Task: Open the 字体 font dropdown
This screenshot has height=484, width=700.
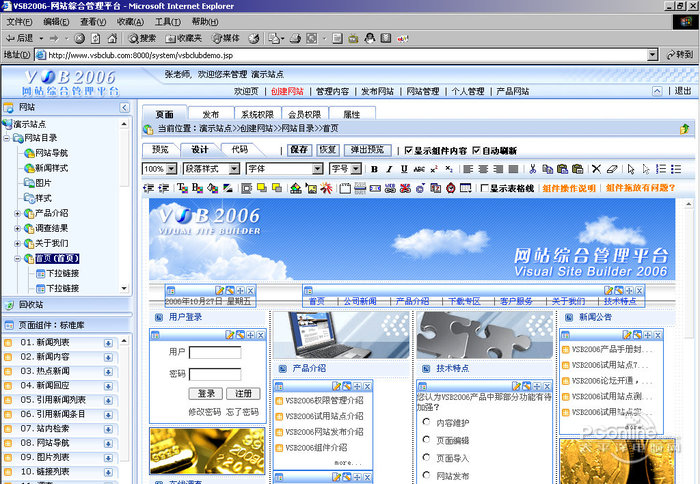Action: pyautogui.click(x=317, y=169)
